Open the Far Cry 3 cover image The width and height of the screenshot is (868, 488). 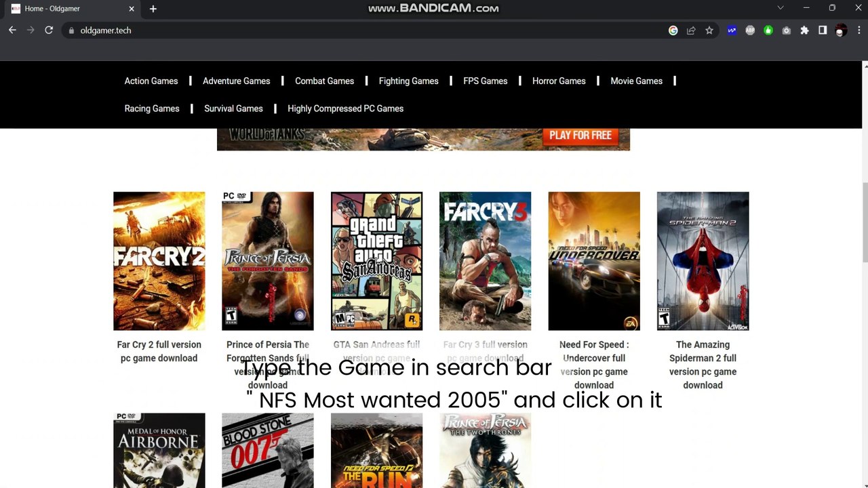coord(486,261)
